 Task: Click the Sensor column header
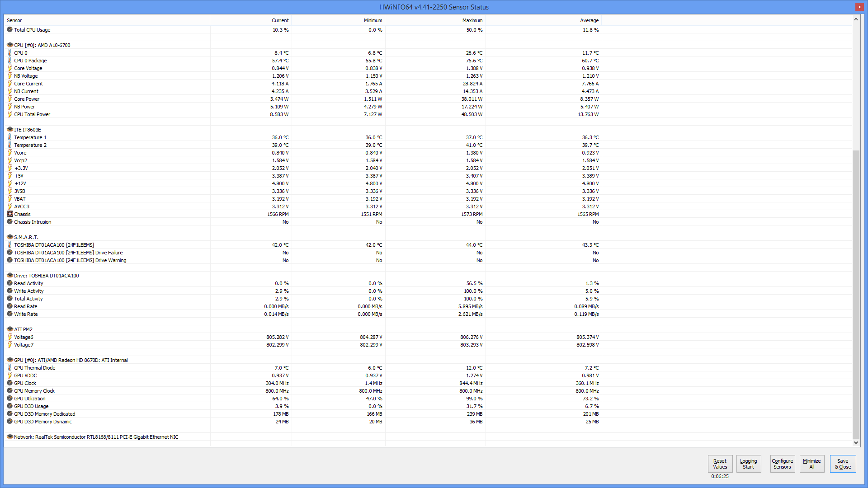14,20
